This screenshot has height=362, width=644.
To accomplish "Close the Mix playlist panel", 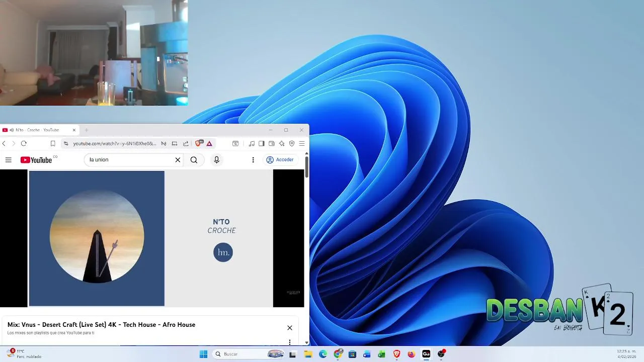I will pos(290,328).
